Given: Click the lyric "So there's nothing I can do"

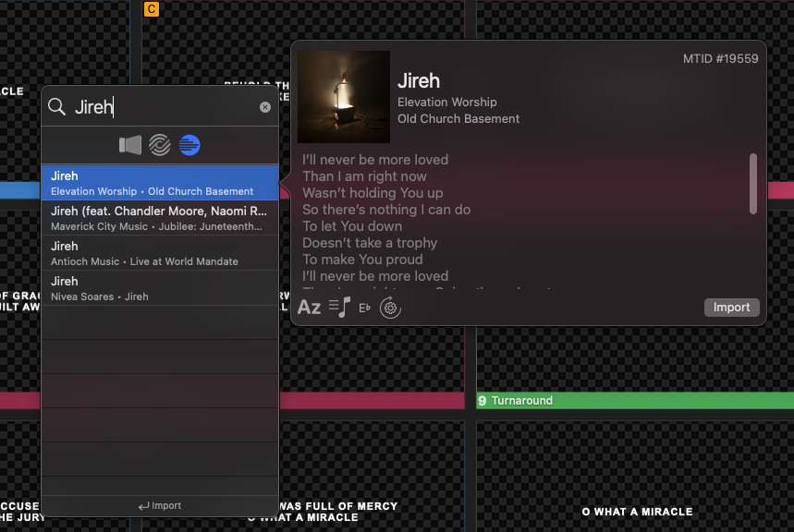Looking at the screenshot, I should (386, 210).
